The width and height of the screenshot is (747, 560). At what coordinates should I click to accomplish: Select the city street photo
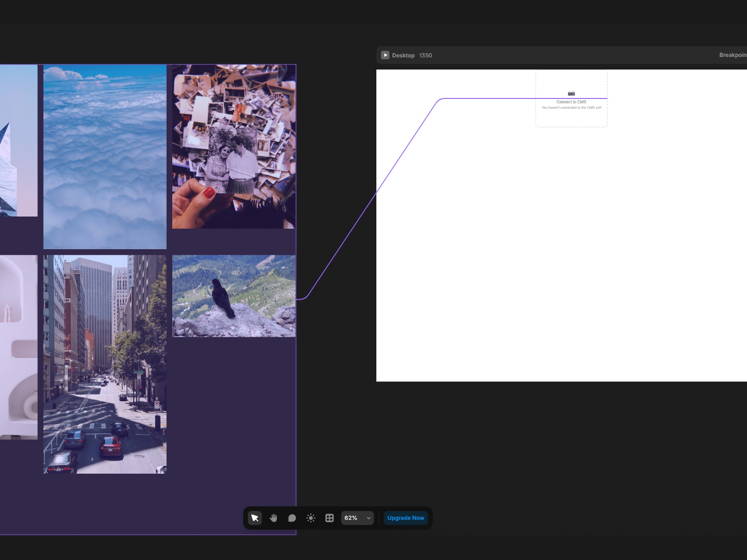105,364
